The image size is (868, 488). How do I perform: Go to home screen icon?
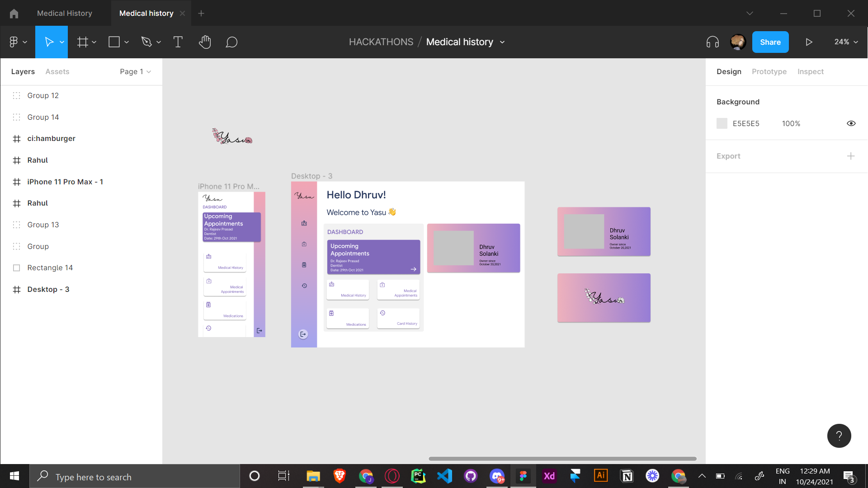tap(14, 14)
